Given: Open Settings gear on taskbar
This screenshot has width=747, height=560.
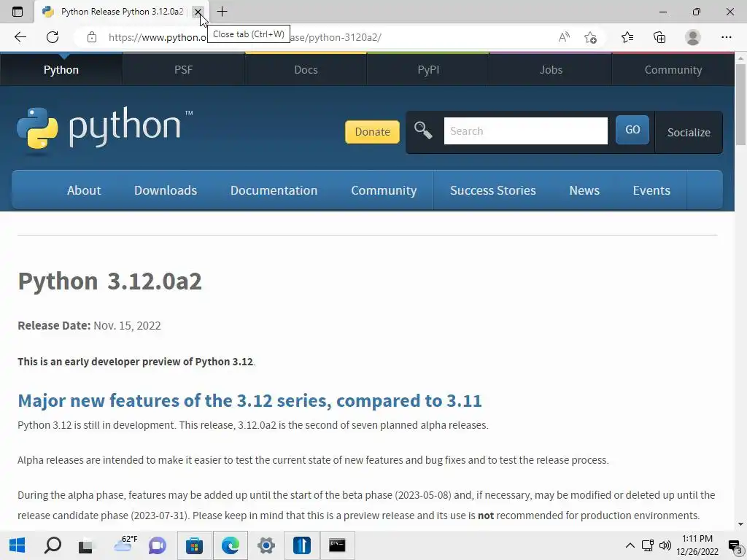Looking at the screenshot, I should [266, 545].
